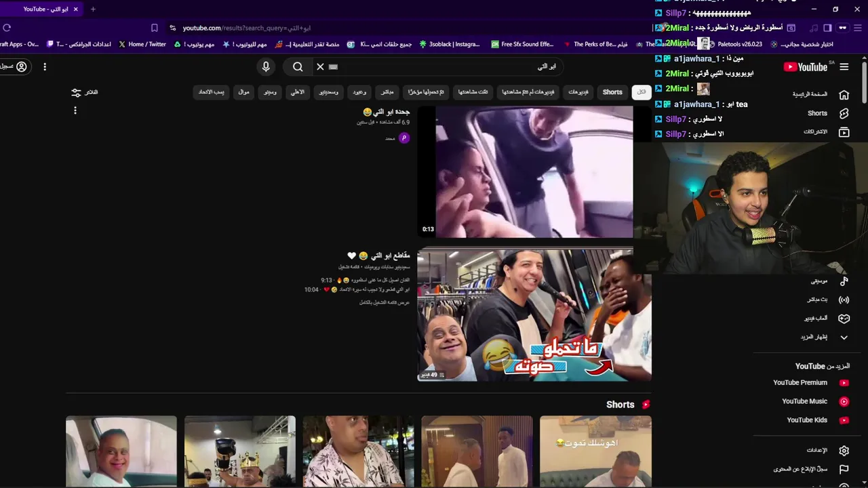Select the recently uploaded filter chip
Image resolution: width=868 pixels, height=488 pixels.
coord(426,92)
